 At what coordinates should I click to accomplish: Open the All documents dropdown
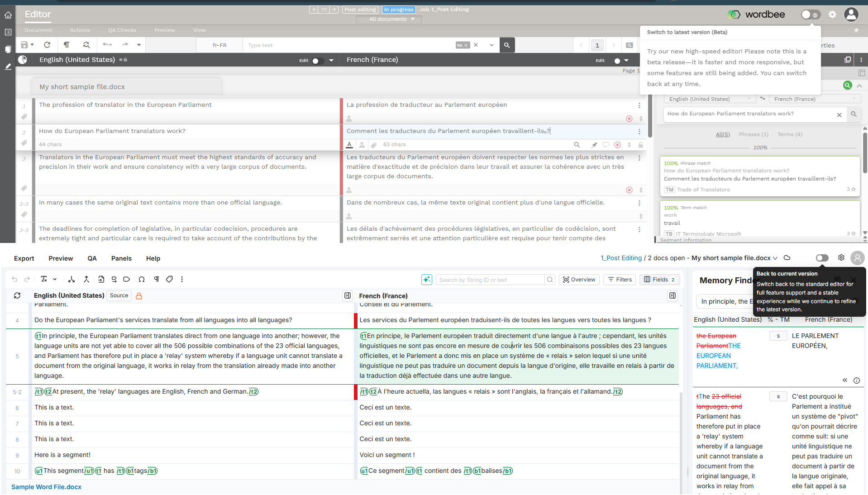389,19
